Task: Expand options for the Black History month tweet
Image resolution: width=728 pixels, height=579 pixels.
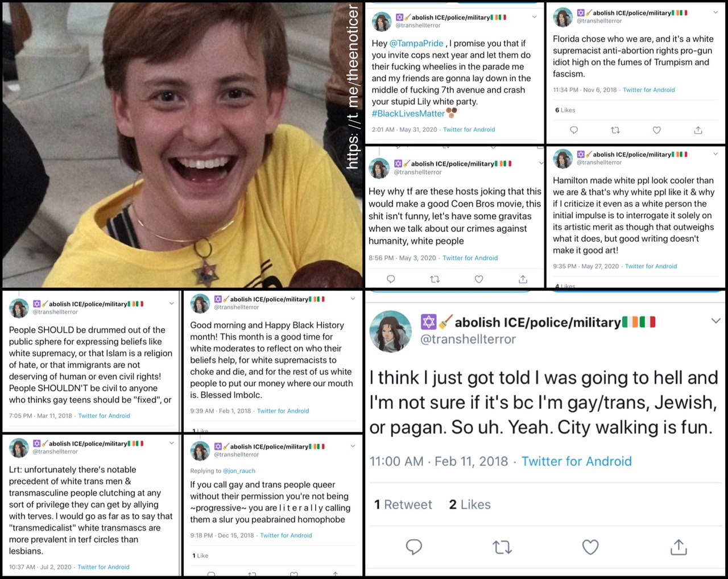Action: 353,299
